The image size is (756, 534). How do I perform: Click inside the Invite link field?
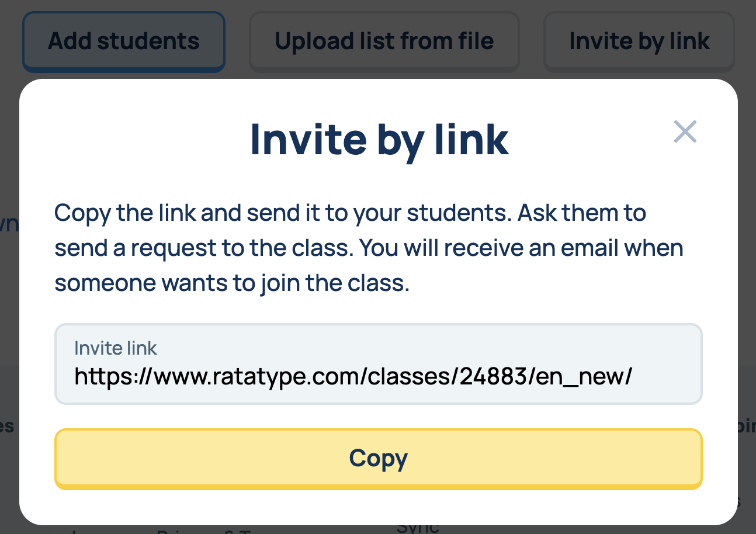point(378,364)
